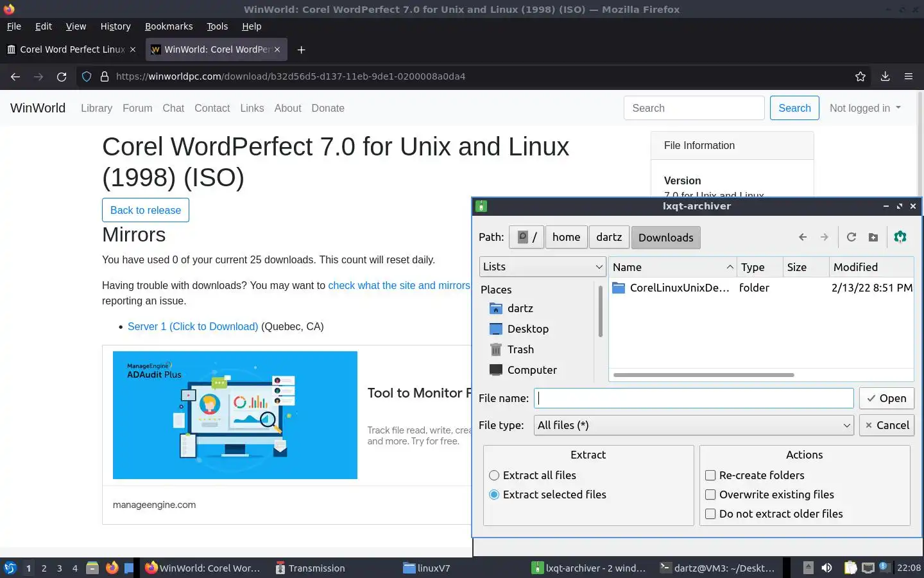Screen dimensions: 924x578
Task: Click the green hidden-files icon in dialog toolbar
Action: 900,237
